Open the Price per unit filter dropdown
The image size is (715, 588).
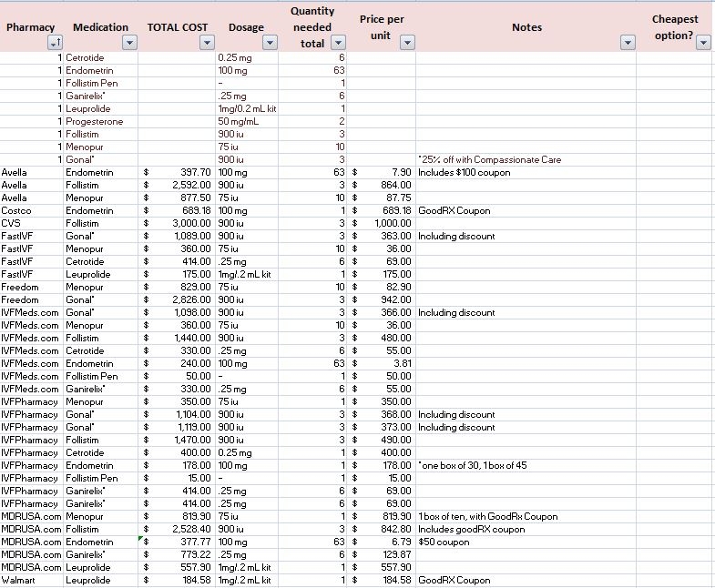coord(407,43)
